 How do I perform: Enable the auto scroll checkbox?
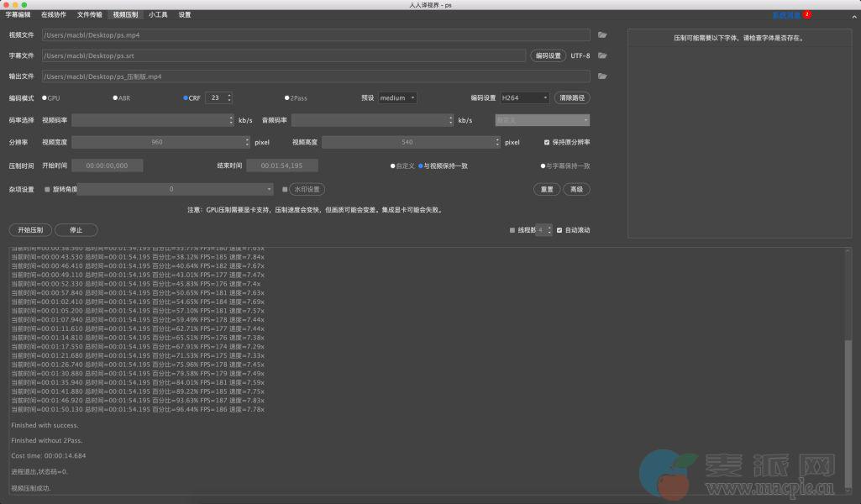pyautogui.click(x=559, y=229)
